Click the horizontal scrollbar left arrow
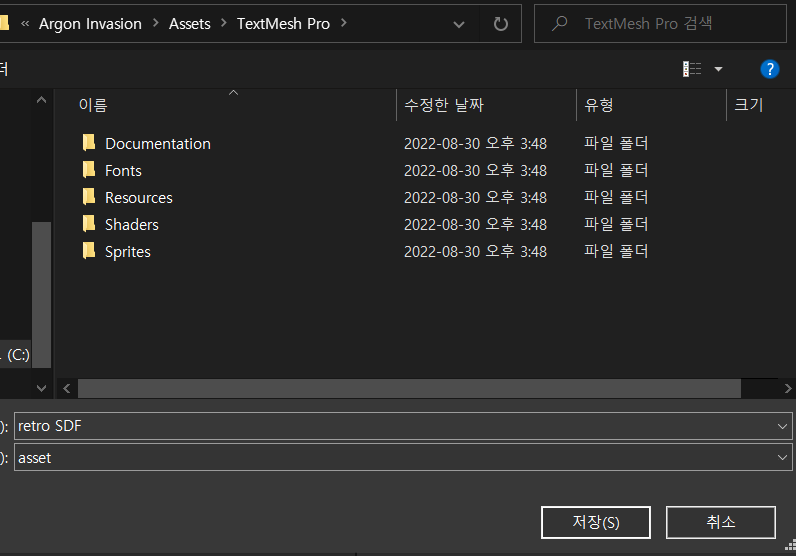The image size is (796, 556). pyautogui.click(x=67, y=388)
